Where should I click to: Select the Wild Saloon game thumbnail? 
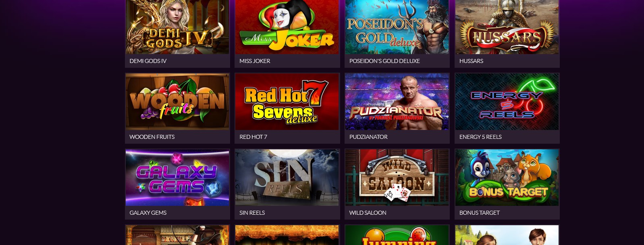click(397, 178)
